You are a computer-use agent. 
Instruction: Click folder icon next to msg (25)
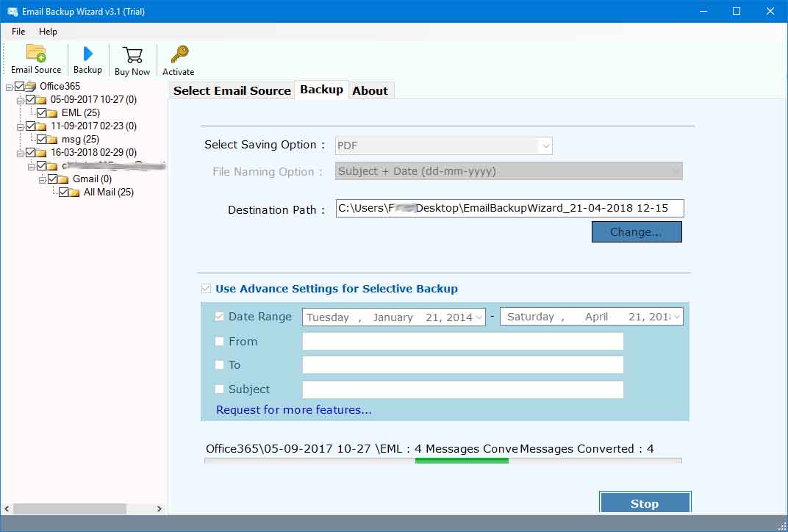(x=52, y=140)
